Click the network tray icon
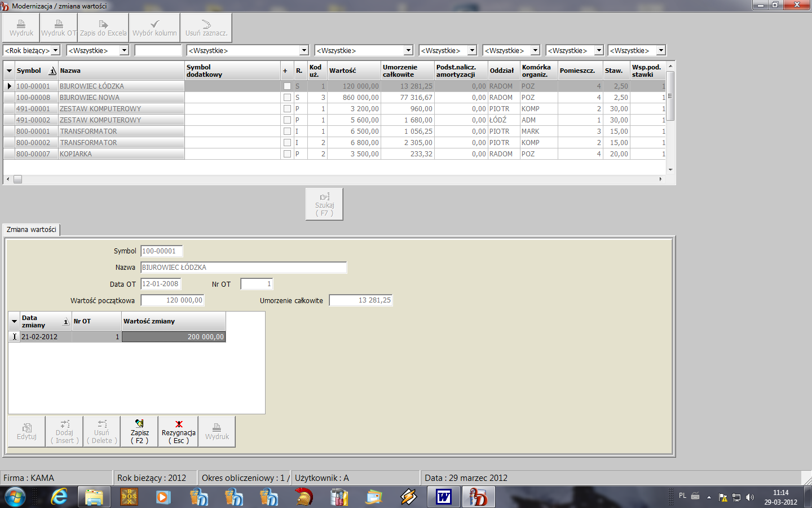812x508 pixels. point(736,497)
